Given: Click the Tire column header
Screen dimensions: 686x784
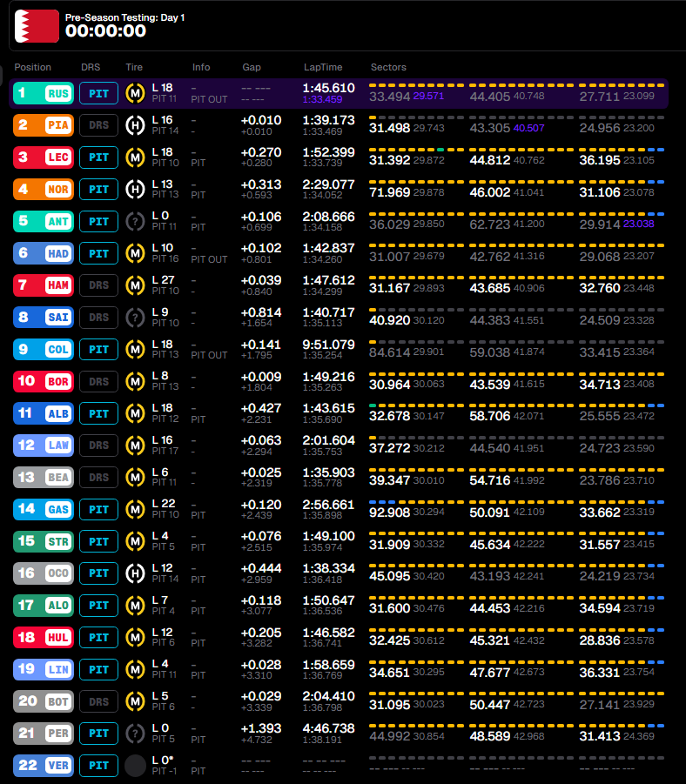Looking at the screenshot, I should (x=134, y=67).
